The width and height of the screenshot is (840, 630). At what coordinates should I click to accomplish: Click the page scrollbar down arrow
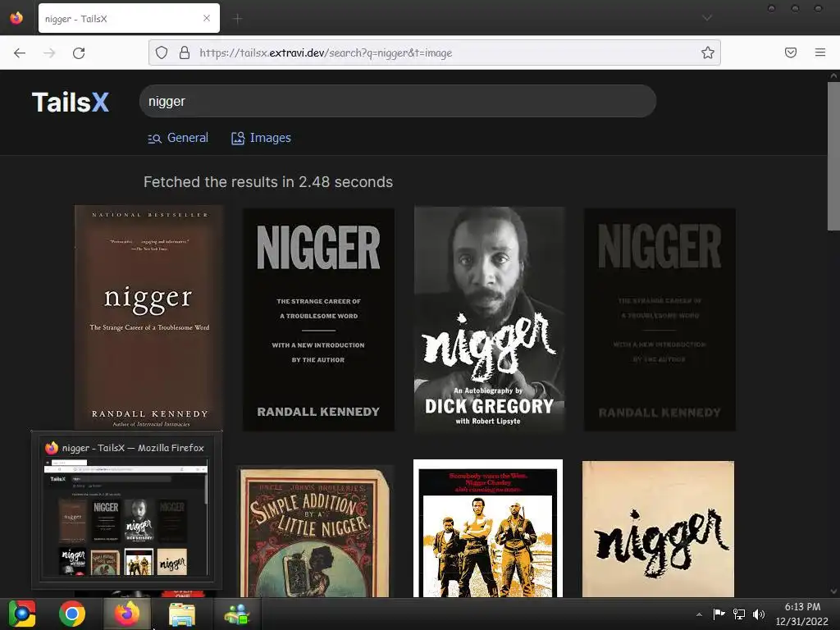click(x=833, y=591)
